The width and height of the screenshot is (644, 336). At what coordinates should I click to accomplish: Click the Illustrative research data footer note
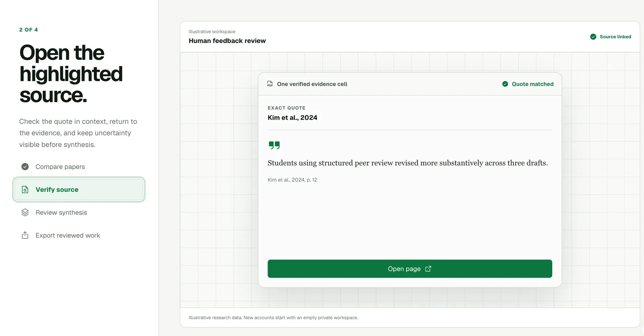273,318
